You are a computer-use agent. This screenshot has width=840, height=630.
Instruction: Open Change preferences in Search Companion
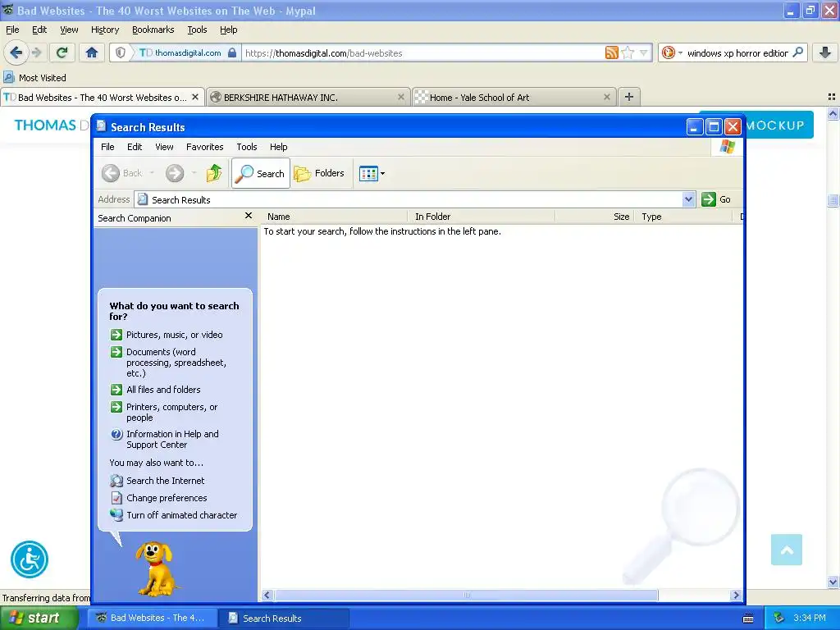tap(158, 498)
